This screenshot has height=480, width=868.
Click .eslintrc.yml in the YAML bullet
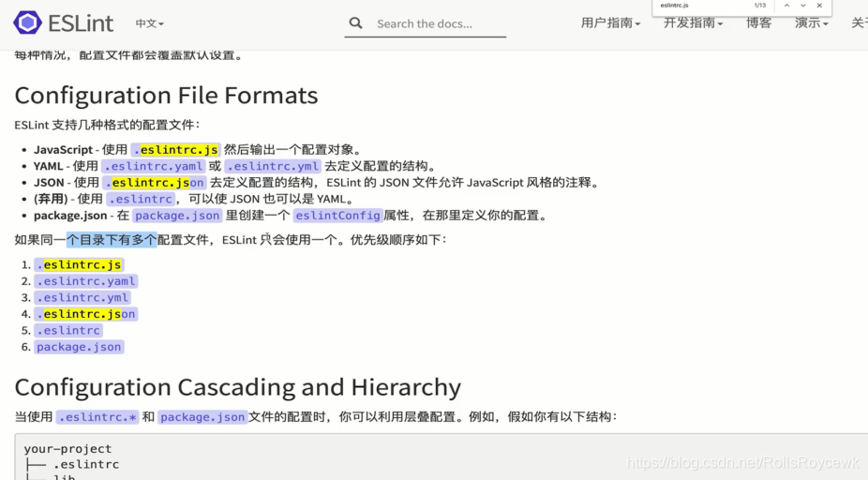[x=273, y=166]
